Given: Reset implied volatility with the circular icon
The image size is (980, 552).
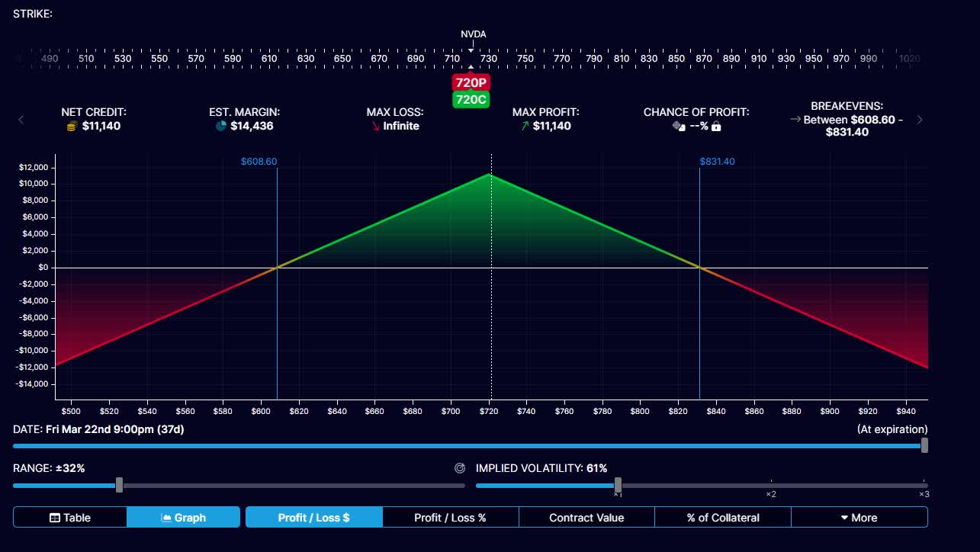Looking at the screenshot, I should 459,468.
